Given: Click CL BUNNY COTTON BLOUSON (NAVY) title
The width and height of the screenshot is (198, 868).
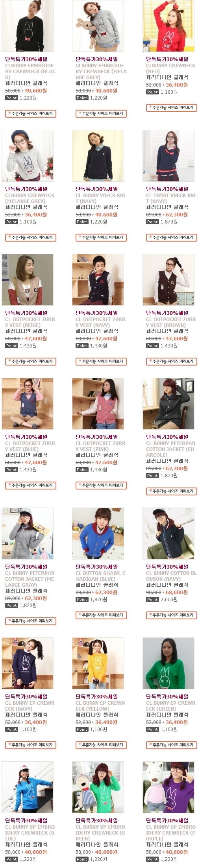Looking at the screenshot, I should pyautogui.click(x=171, y=576).
